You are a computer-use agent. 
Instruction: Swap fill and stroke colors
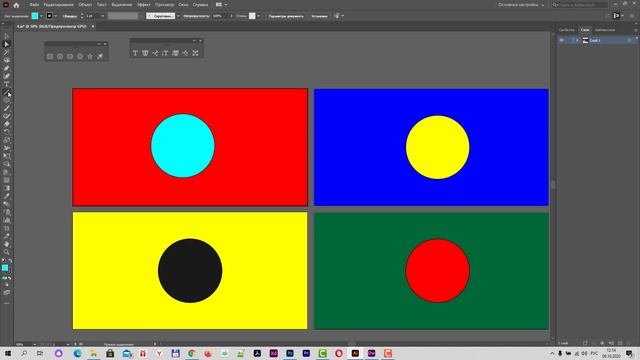[x=10, y=260]
